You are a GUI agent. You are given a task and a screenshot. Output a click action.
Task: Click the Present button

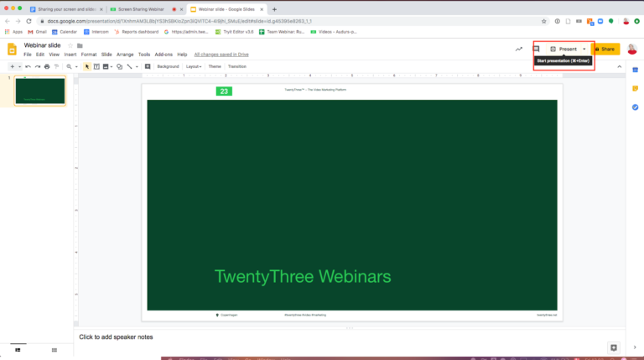(x=563, y=50)
